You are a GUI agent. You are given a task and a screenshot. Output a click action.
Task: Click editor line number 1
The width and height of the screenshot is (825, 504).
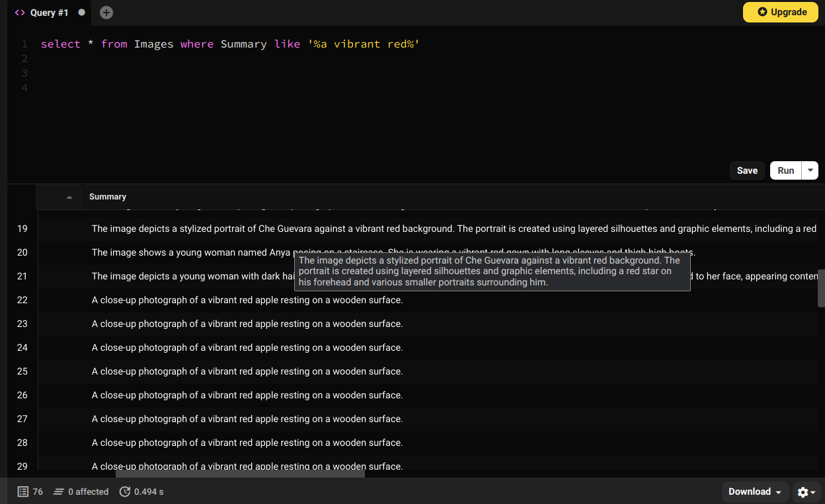click(24, 44)
